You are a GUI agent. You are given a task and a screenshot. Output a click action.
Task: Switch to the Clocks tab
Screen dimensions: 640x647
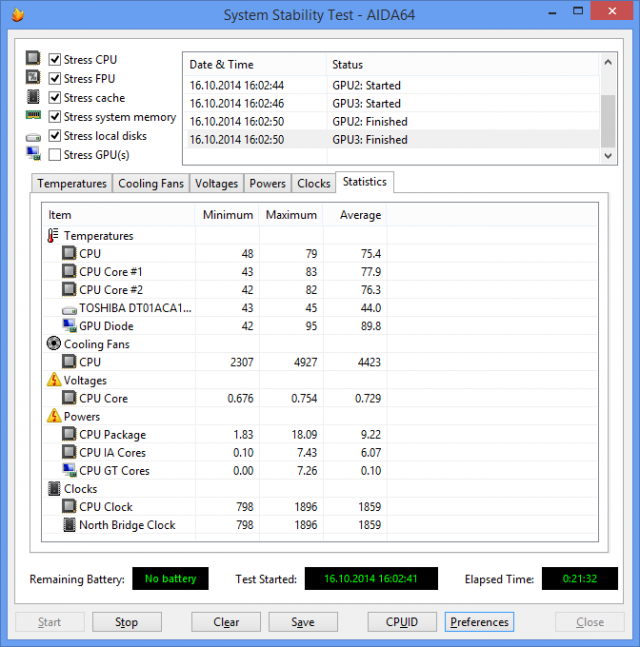pos(314,183)
